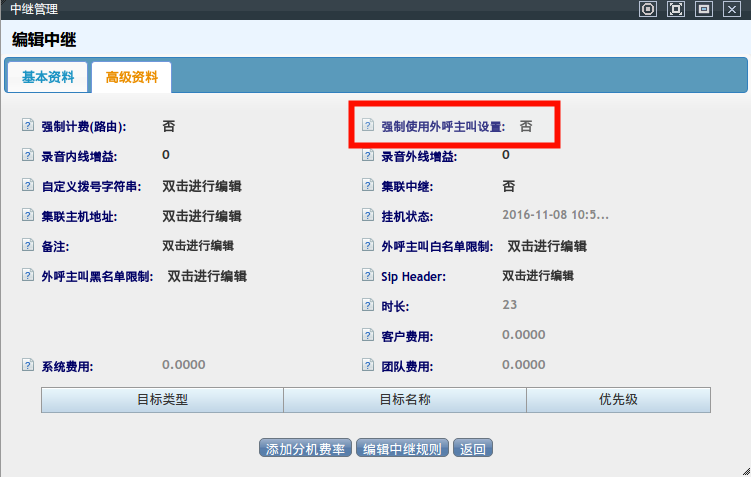The height and width of the screenshot is (477, 751).
Task: Click help icon beside 强制使用外呼主叫设置
Action: coord(367,126)
